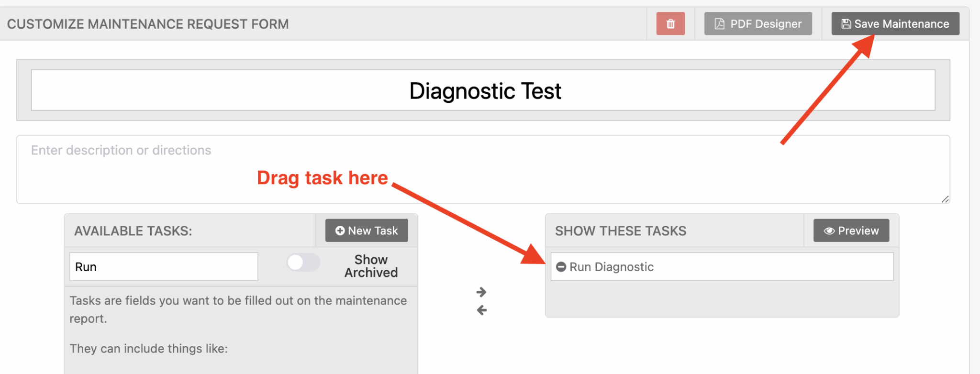Click the eye icon on Preview
The height and width of the screenshot is (374, 980).
click(x=829, y=231)
